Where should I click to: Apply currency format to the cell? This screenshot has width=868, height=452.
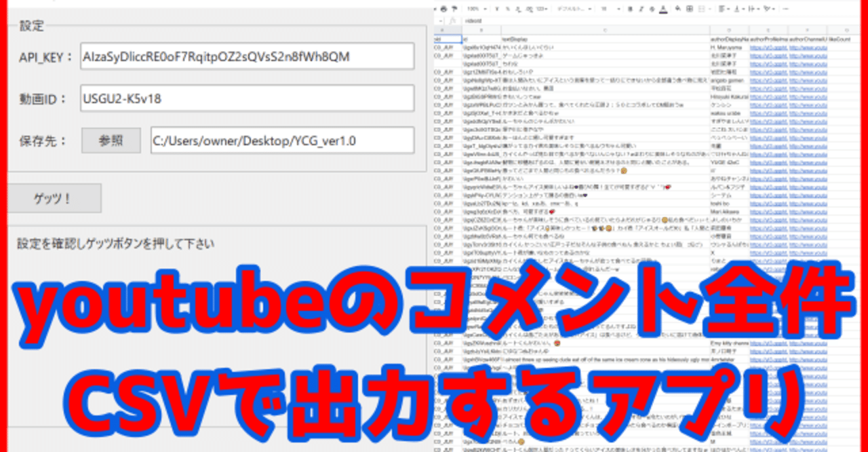tap(497, 9)
